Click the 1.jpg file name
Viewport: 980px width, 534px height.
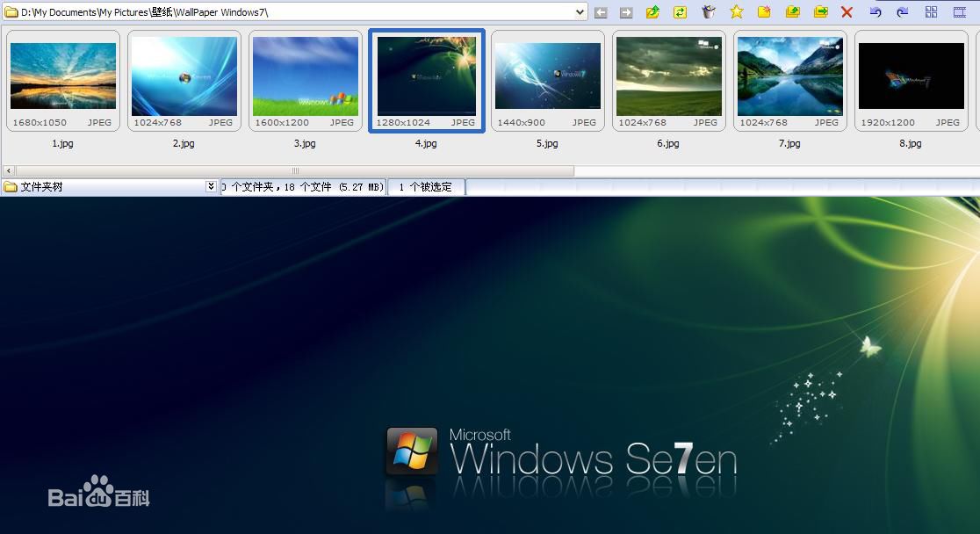point(62,143)
